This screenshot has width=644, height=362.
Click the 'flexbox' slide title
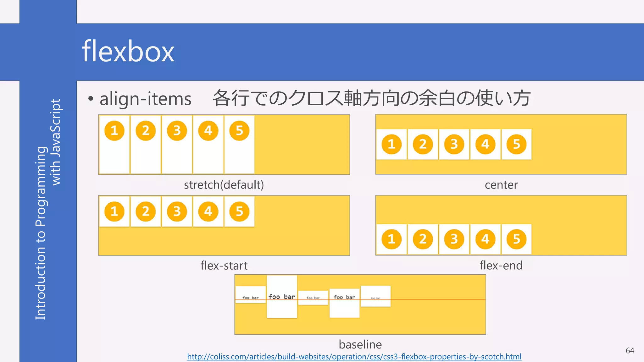click(x=128, y=51)
